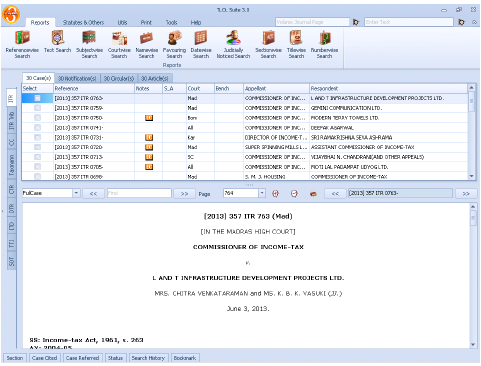Open notes icon for 357 ITR 0750 row

point(149,118)
